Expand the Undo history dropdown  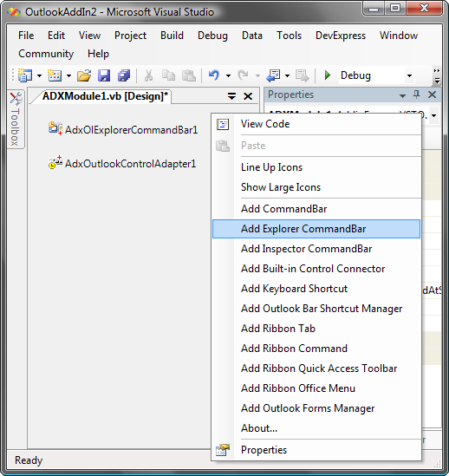tap(228, 75)
